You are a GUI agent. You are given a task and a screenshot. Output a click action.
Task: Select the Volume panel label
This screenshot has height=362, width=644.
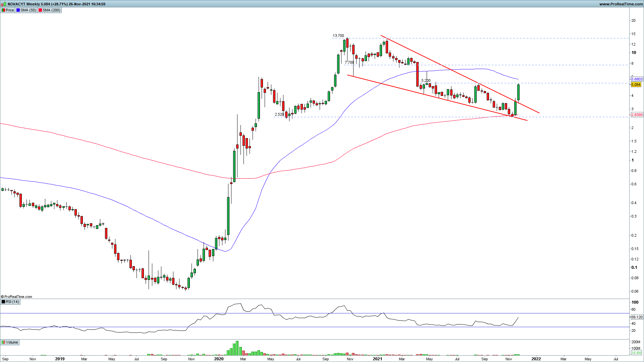point(12,342)
